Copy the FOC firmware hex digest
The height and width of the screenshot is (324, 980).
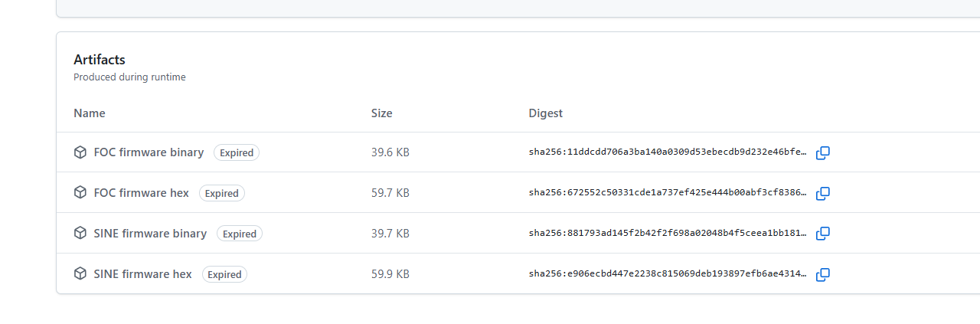[x=823, y=193]
